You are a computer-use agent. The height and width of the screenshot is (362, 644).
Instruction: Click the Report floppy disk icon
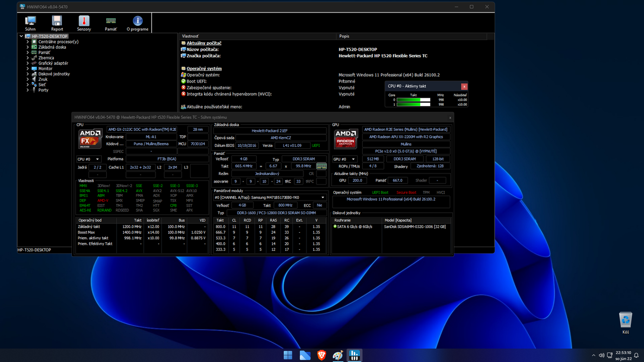(57, 21)
